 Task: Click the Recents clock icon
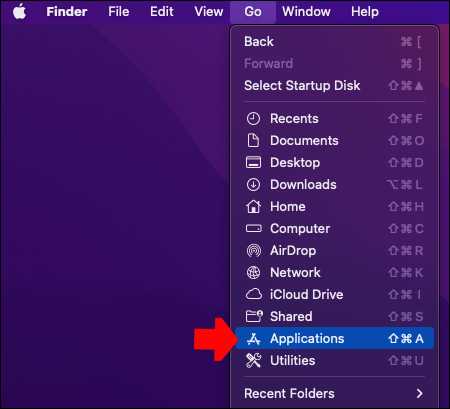pos(253,119)
